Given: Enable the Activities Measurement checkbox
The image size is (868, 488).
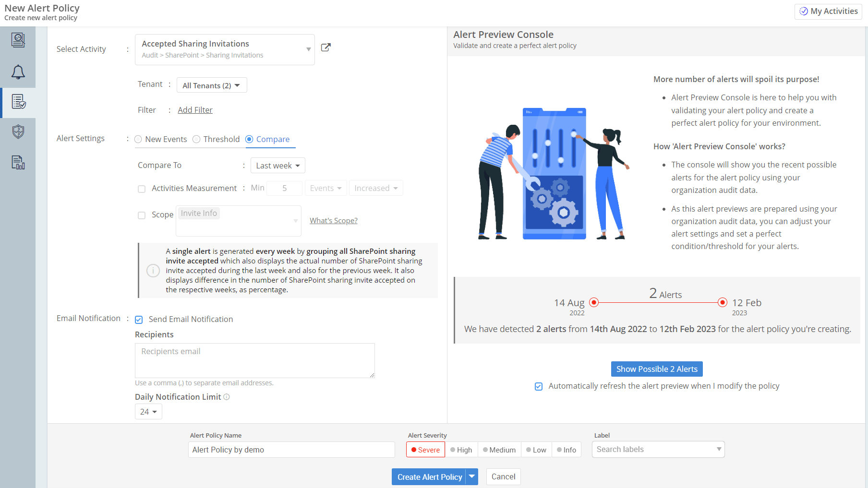Looking at the screenshot, I should 142,189.
